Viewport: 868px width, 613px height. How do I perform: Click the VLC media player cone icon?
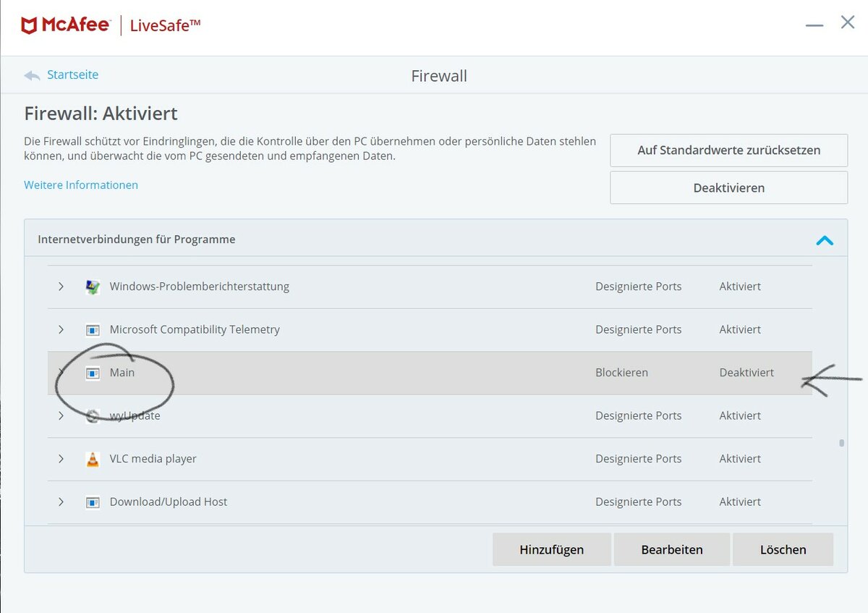click(93, 459)
